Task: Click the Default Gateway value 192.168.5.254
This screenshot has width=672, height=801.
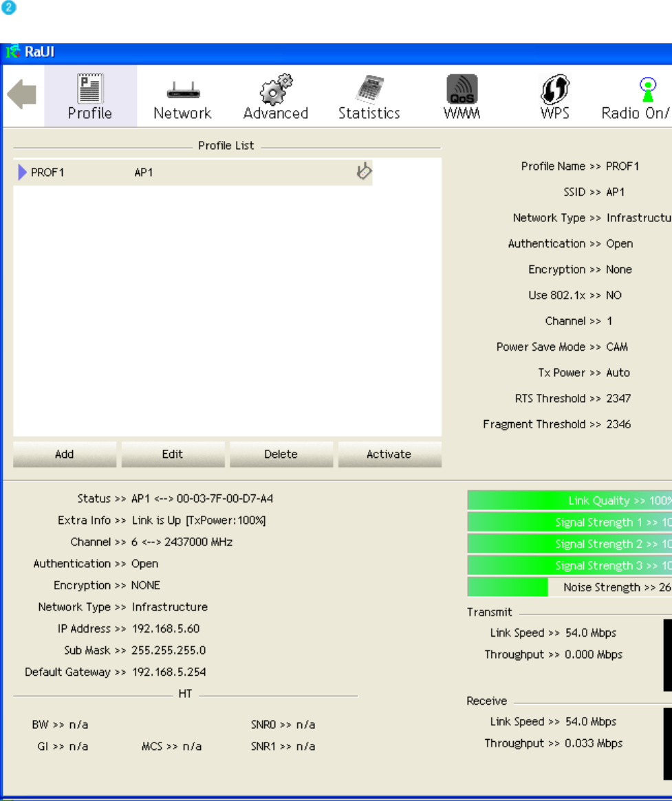Action: click(169, 672)
